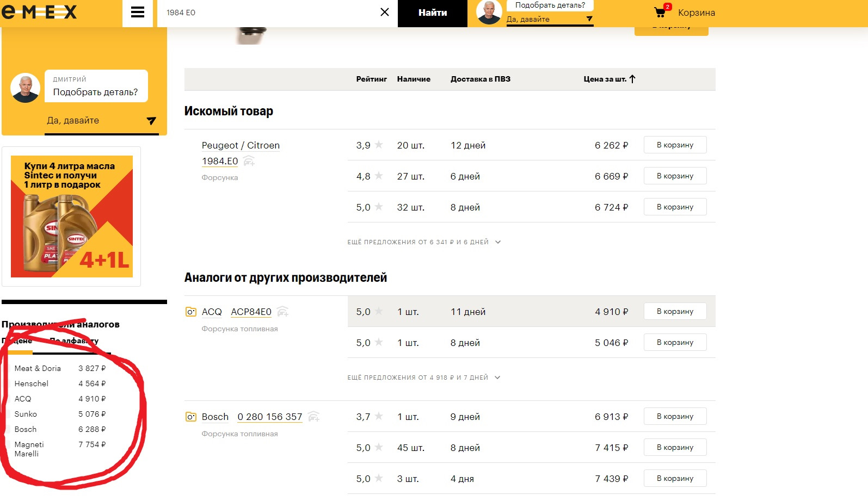Select 'Meat & Doria' in the manufacturers list
This screenshot has height=501, width=868.
point(38,368)
